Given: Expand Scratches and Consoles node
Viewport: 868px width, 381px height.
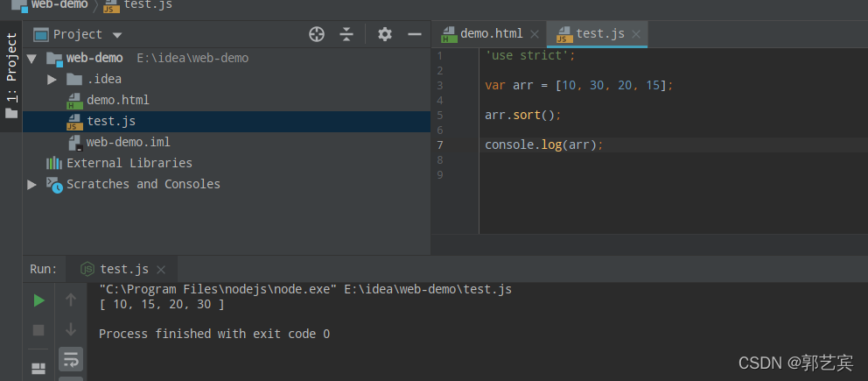Looking at the screenshot, I should 31,185.
